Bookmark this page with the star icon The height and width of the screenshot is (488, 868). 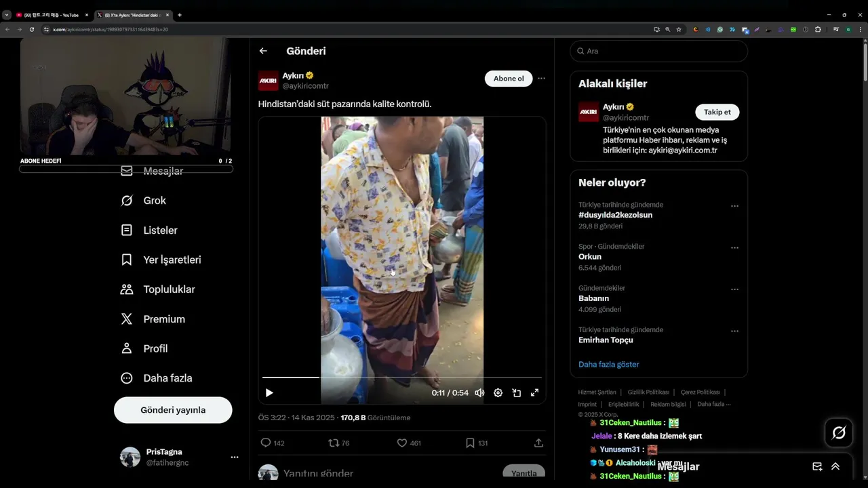[679, 30]
